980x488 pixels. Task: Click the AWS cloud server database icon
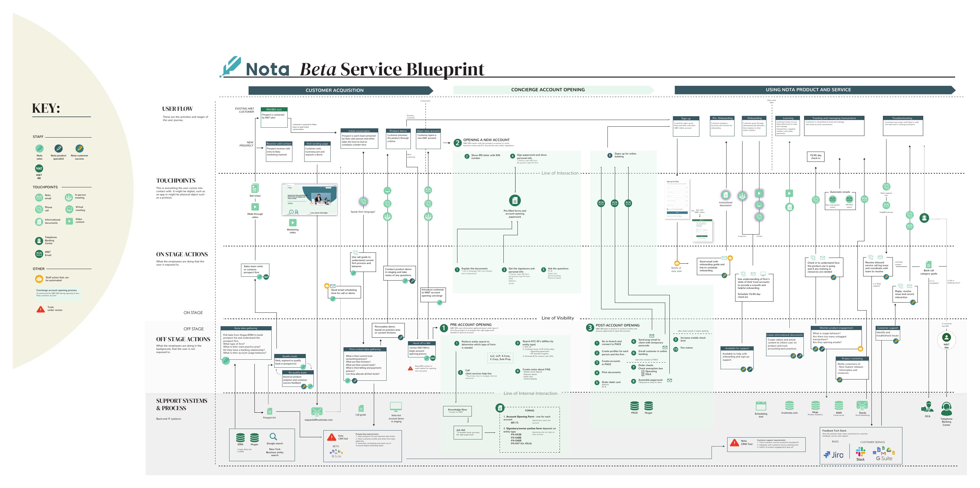click(x=839, y=405)
